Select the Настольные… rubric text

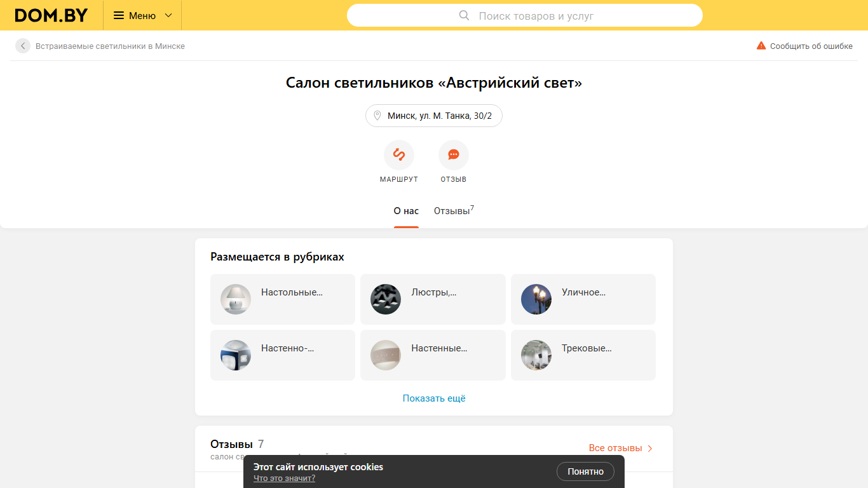292,292
